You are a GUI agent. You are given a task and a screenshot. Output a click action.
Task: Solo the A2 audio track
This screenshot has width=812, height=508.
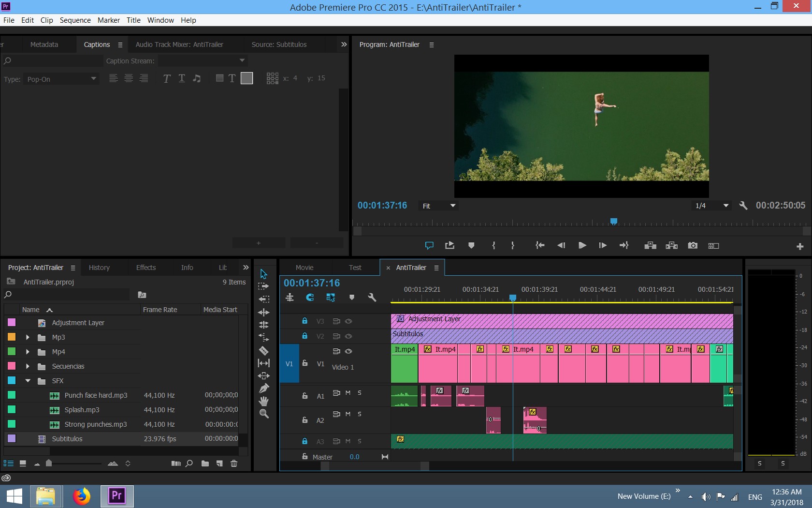[360, 414]
